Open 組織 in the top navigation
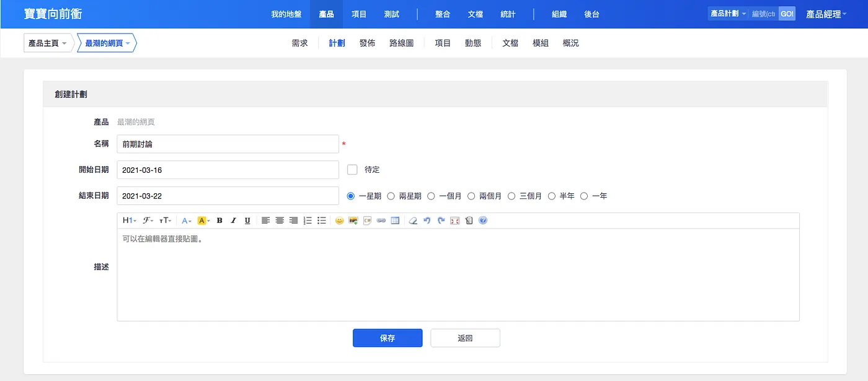 (559, 14)
